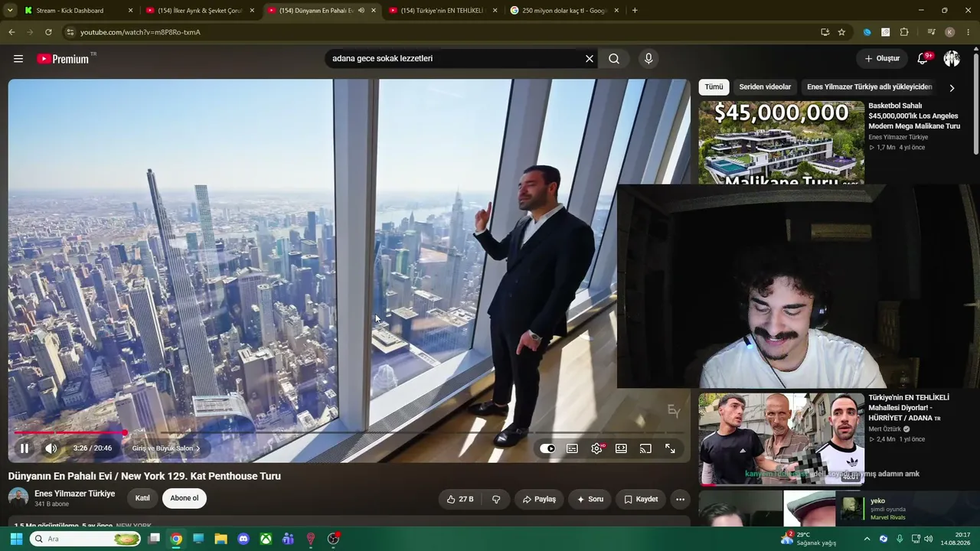
Task: Open a new browser tab
Action: tap(635, 11)
